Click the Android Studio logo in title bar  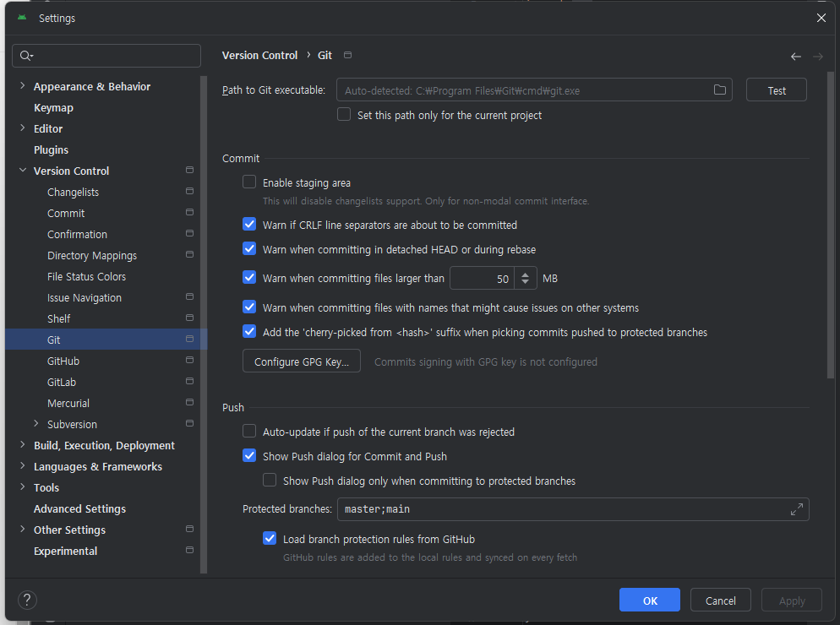point(22,18)
